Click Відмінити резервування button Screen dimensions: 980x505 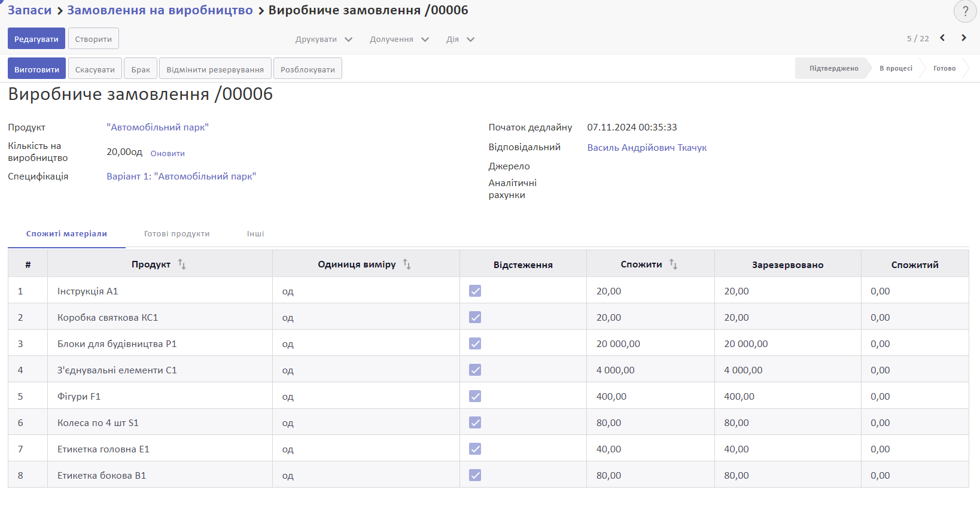click(215, 69)
